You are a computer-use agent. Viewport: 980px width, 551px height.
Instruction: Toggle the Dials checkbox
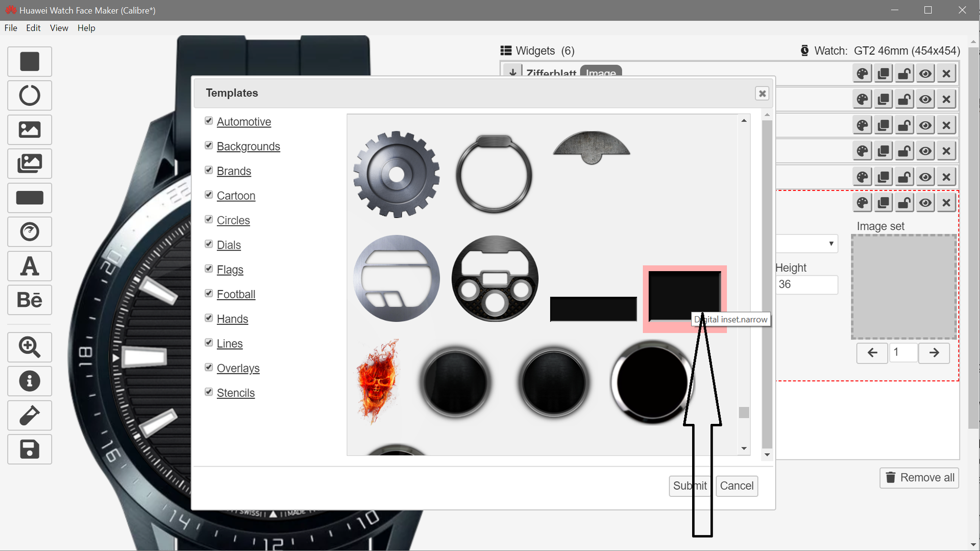(209, 244)
